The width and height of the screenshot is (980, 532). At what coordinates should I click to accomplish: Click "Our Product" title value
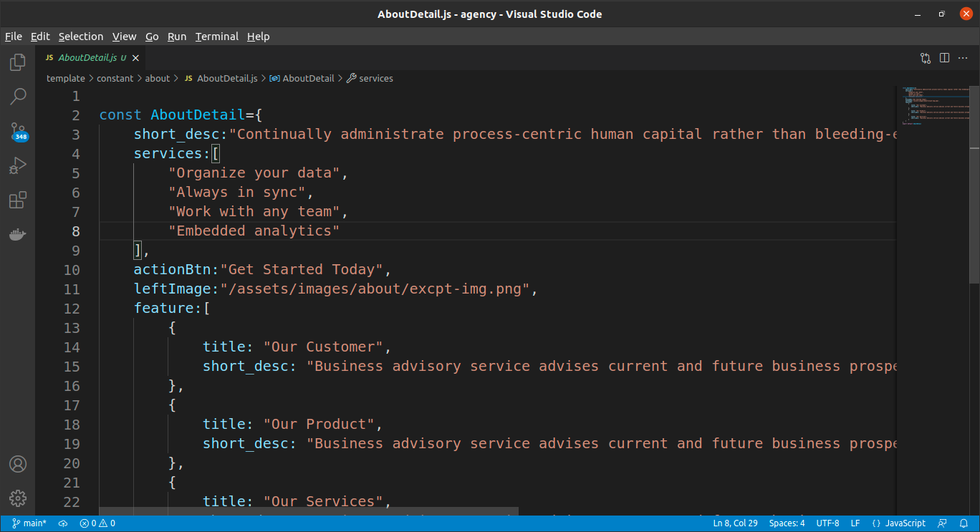[320, 425]
